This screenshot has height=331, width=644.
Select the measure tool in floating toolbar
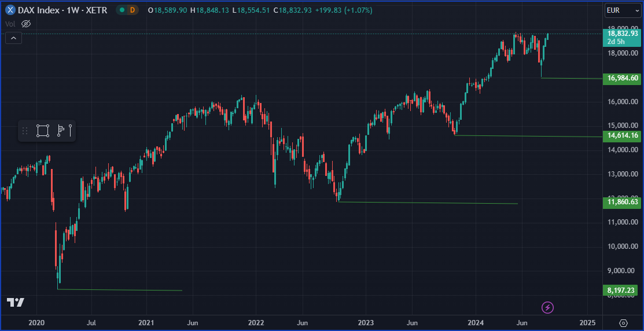click(x=64, y=131)
